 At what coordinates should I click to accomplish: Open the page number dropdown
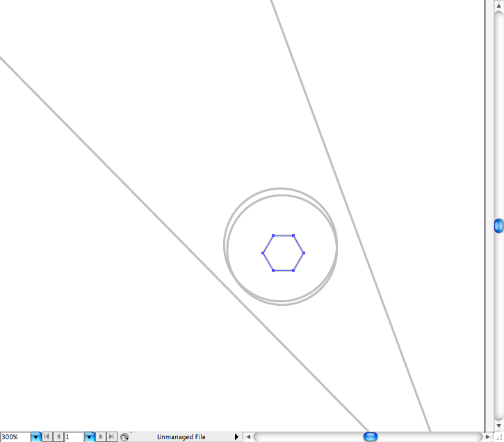point(89,437)
